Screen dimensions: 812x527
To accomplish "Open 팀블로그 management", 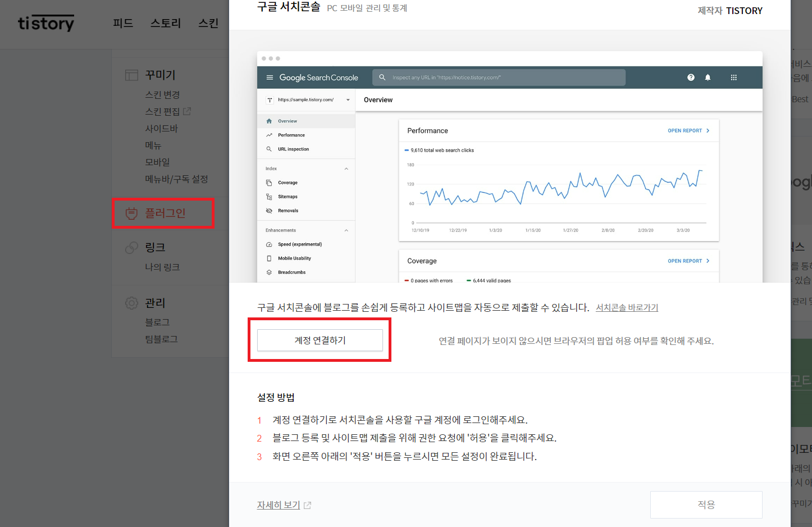I will click(161, 339).
